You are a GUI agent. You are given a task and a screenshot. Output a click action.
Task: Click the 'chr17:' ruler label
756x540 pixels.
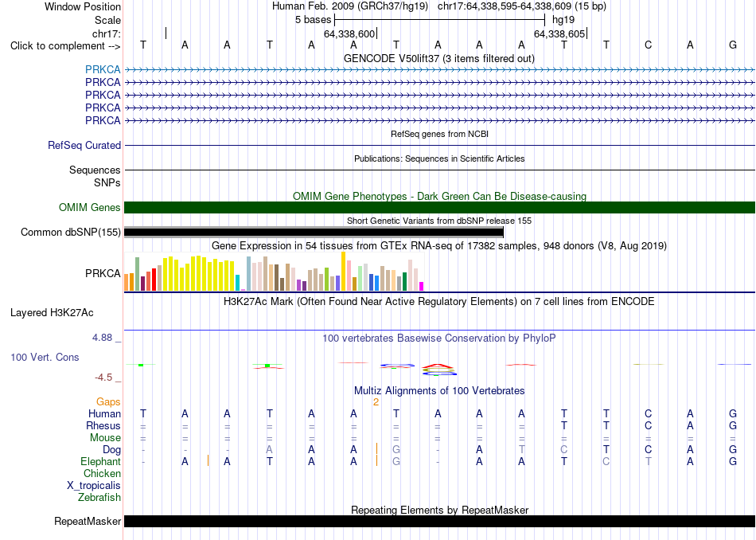pyautogui.click(x=106, y=33)
